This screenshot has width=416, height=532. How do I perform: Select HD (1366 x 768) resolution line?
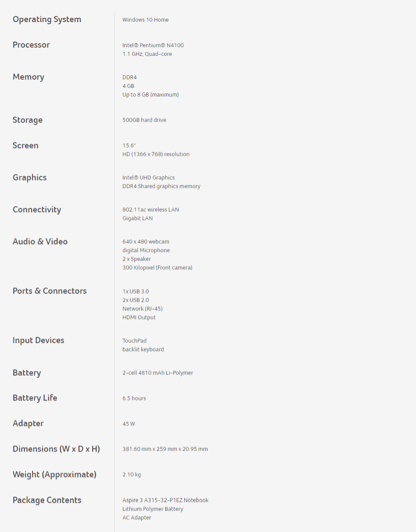pyautogui.click(x=156, y=155)
